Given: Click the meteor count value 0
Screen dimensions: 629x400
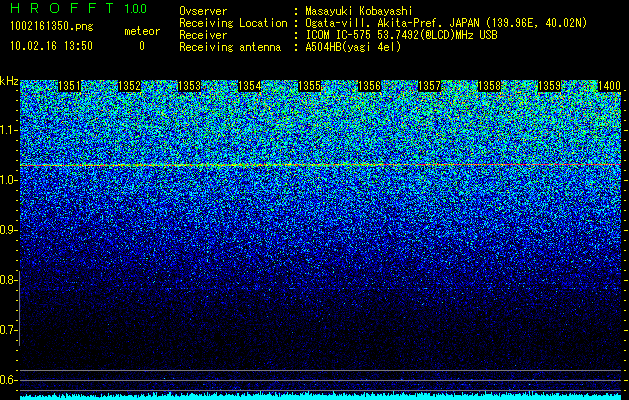Looking at the screenshot, I should [142, 46].
